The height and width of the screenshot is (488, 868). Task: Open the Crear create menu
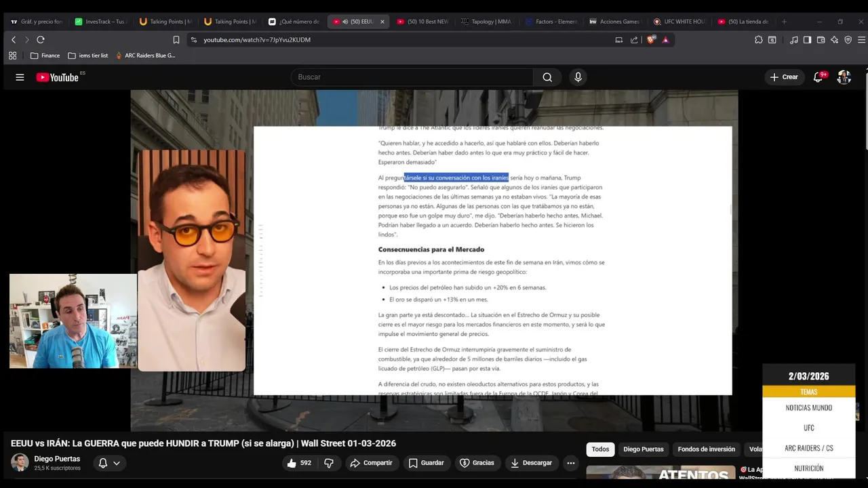(784, 77)
